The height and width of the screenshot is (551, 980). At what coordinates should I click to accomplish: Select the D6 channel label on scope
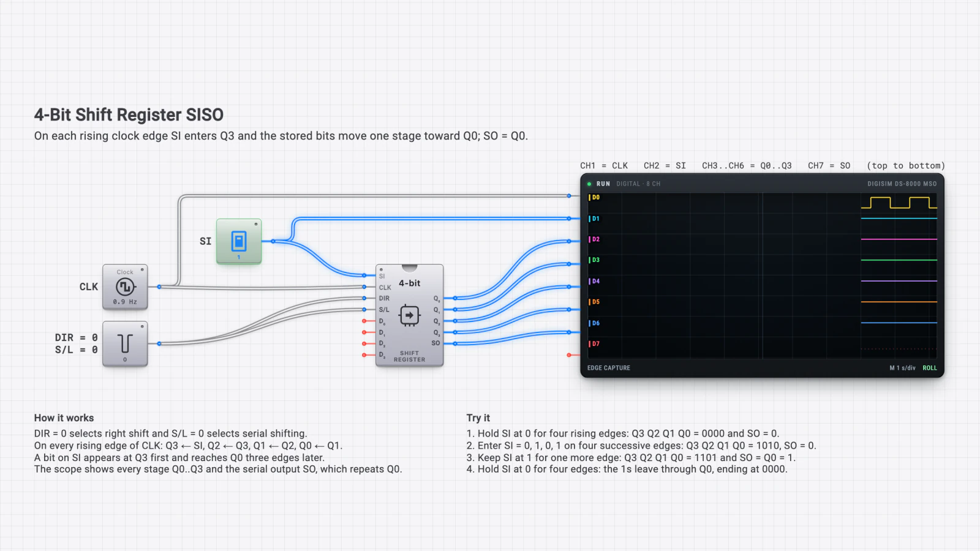pyautogui.click(x=595, y=323)
